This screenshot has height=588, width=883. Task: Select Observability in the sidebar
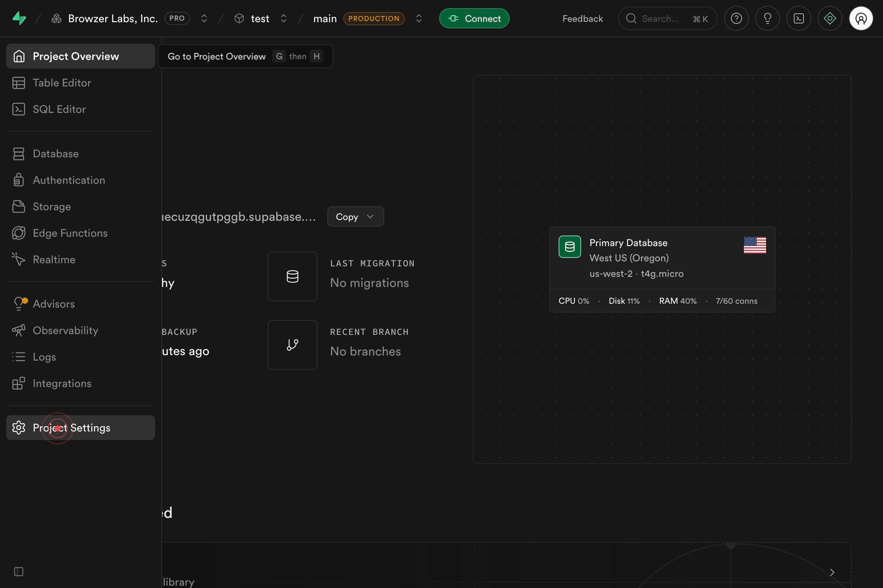[81, 330]
